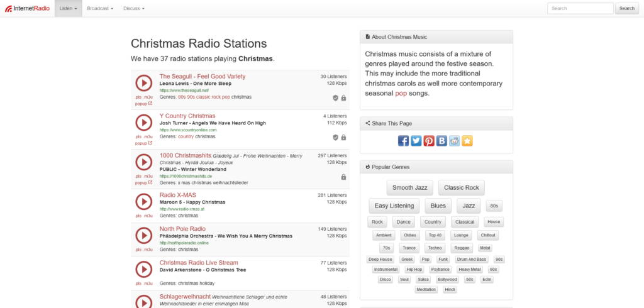
Task: Select the Classical genre button
Action: [465, 222]
